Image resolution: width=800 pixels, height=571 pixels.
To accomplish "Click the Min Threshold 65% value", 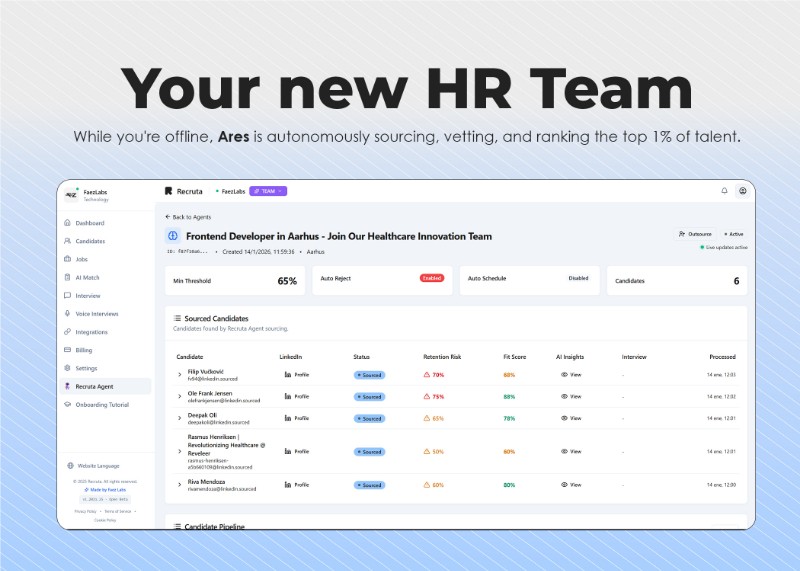I will pyautogui.click(x=287, y=281).
